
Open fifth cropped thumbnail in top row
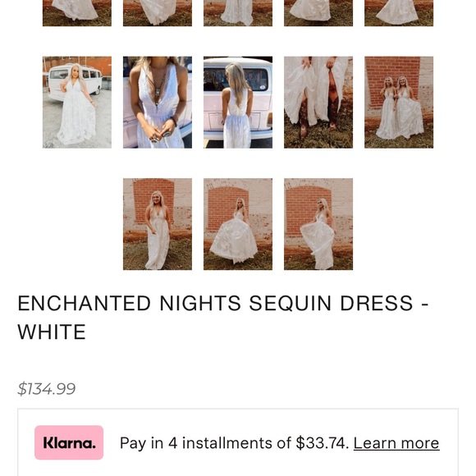399,13
